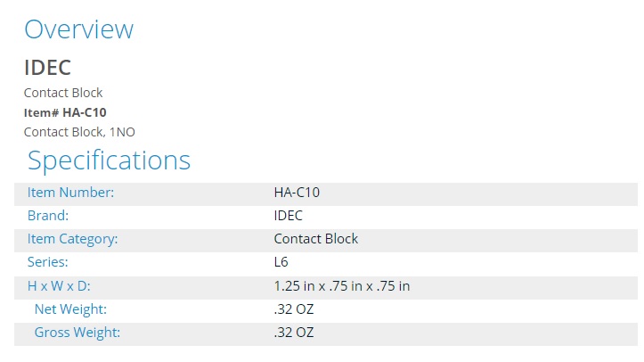The height and width of the screenshot is (362, 644).
Task: Select the Contact Block subtitle text
Action: click(x=63, y=93)
